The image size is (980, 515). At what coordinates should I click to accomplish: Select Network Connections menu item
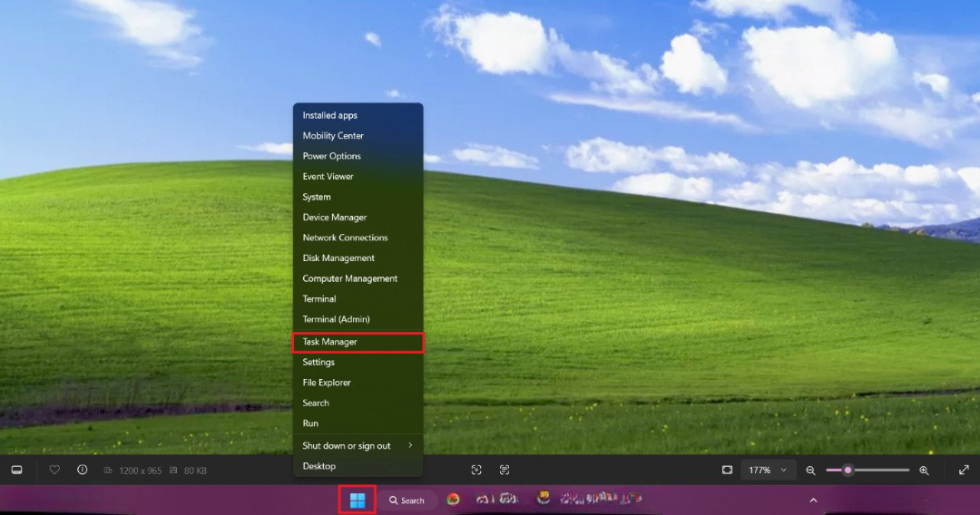[358, 238]
